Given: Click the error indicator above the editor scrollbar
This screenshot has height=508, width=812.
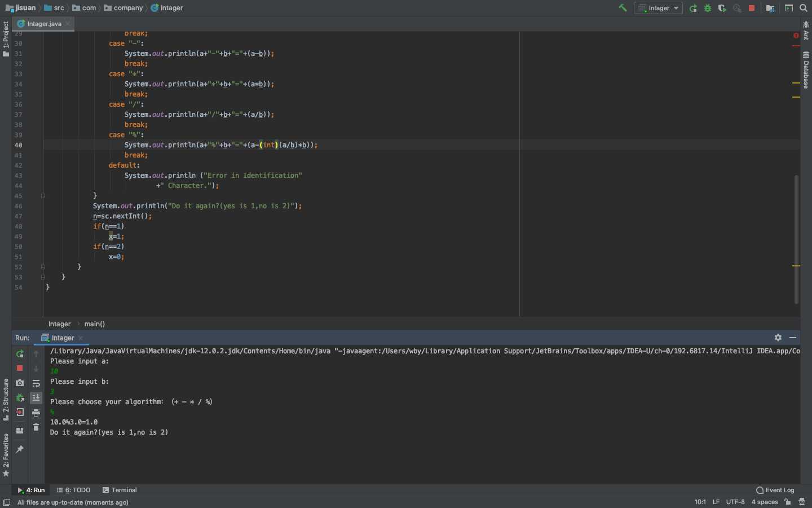Looking at the screenshot, I should pos(796,36).
